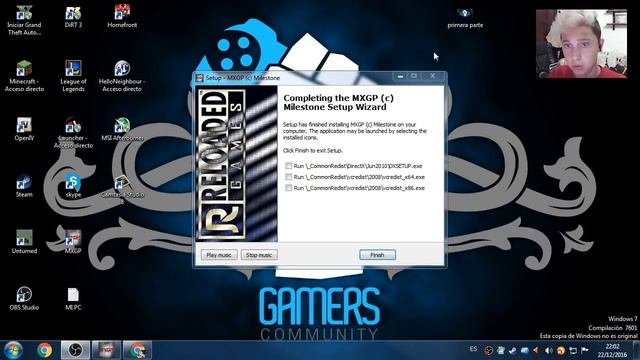Minimize the MXGP Setup window
This screenshot has width=640, height=360.
point(400,76)
